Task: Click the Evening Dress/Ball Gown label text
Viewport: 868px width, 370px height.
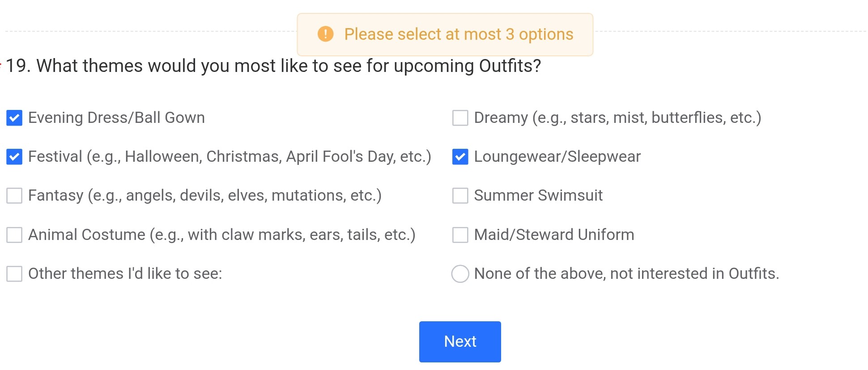Action: (116, 118)
